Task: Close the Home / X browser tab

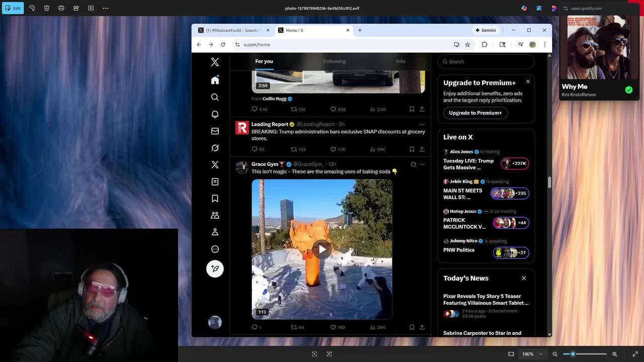Action: 348,30
